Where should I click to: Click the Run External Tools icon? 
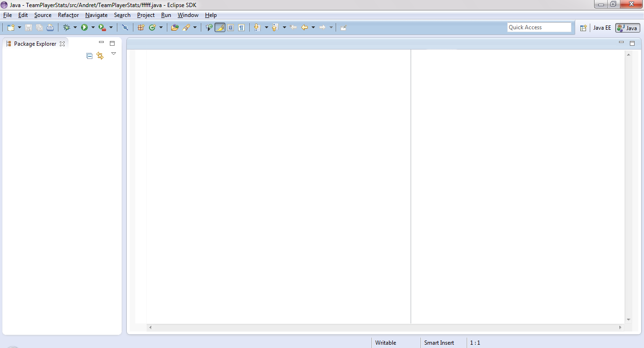(x=102, y=27)
